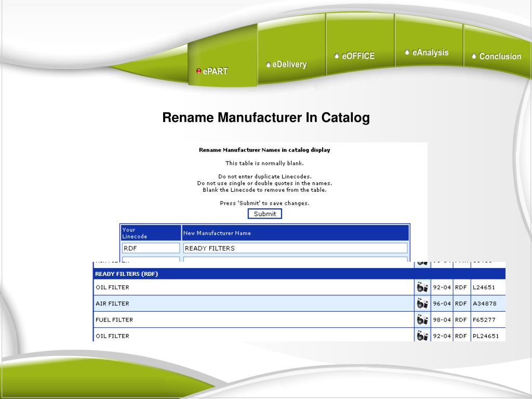Edit the READY FILTERS manufacturer name field
Screen dimensions: 532x399
(295, 248)
